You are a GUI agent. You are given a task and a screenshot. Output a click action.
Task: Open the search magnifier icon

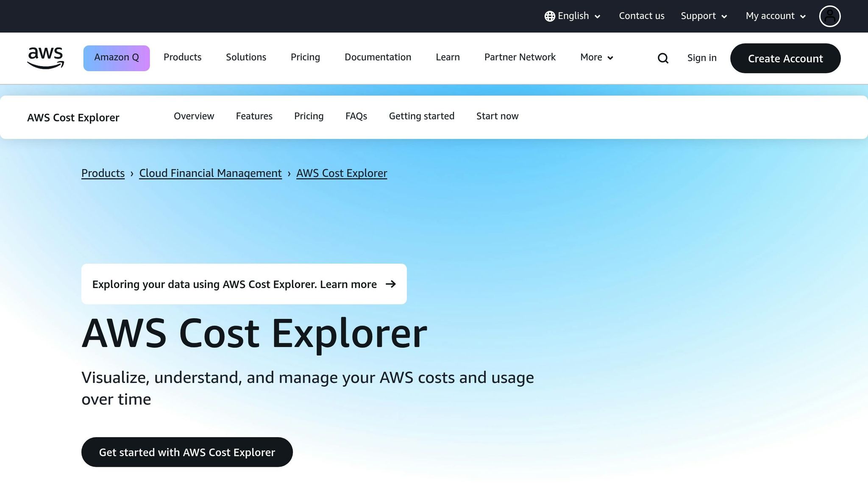pos(663,58)
